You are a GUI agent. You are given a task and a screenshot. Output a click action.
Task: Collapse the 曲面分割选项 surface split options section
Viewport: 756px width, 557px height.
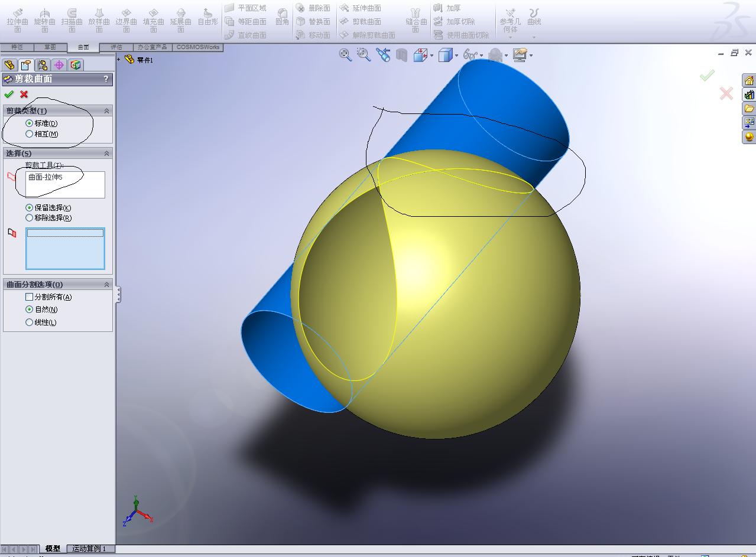pyautogui.click(x=107, y=285)
